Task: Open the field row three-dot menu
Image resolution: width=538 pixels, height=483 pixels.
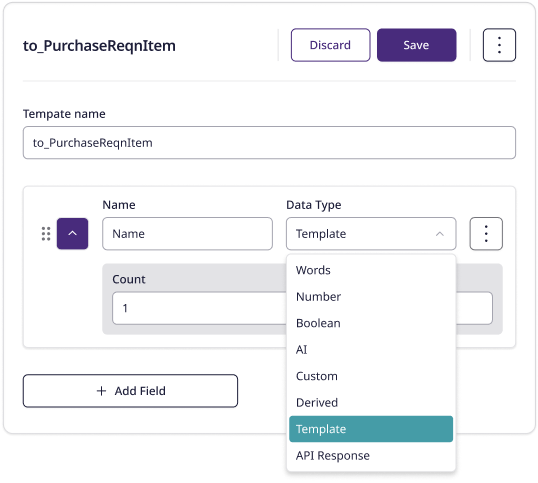Action: [486, 234]
